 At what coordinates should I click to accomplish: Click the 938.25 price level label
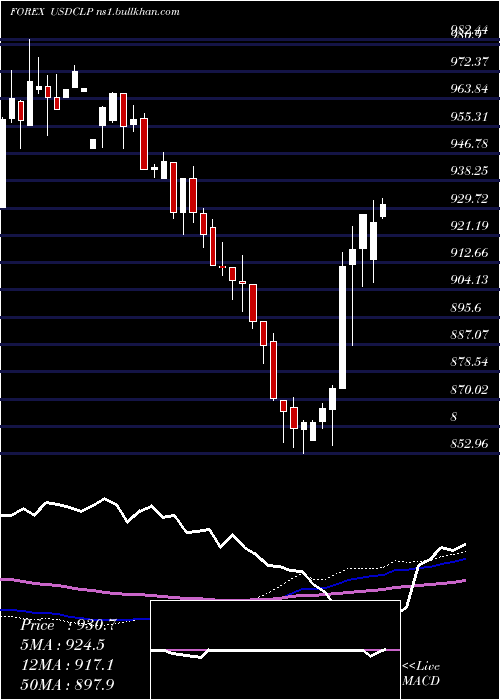(469, 171)
